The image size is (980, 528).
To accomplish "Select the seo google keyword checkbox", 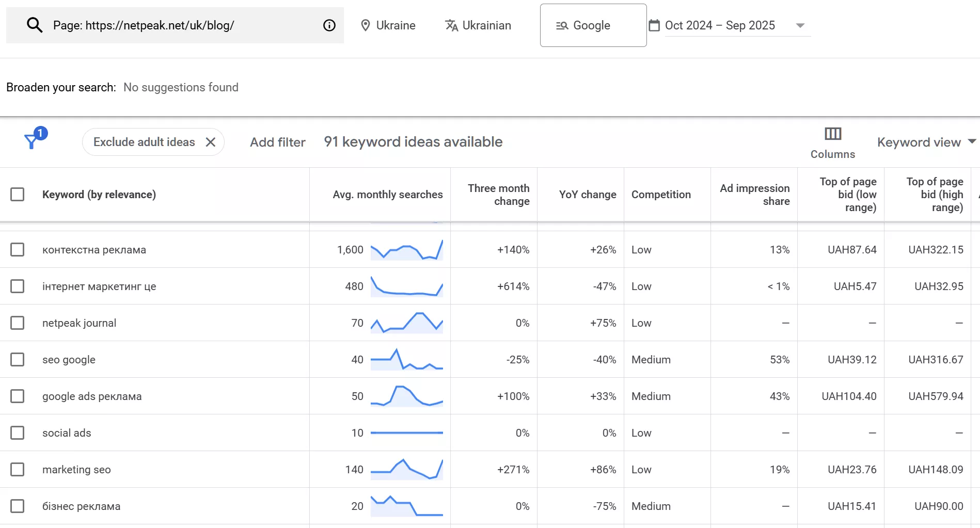I will (18, 360).
